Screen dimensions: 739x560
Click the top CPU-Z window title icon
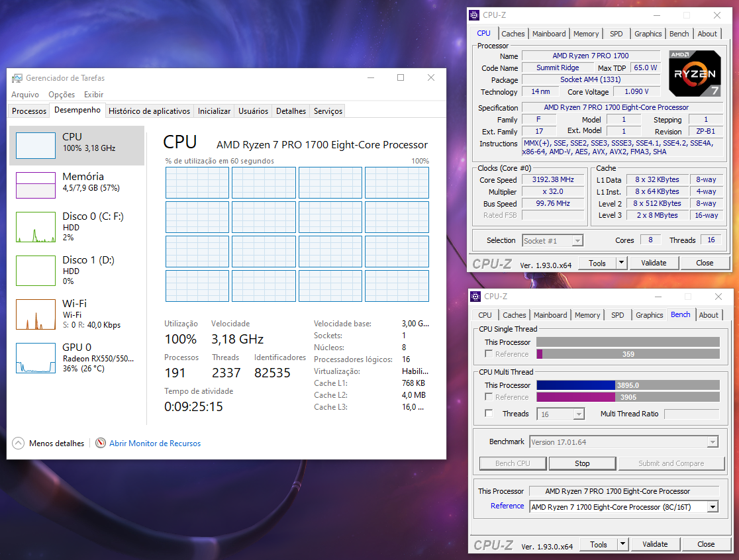point(474,15)
